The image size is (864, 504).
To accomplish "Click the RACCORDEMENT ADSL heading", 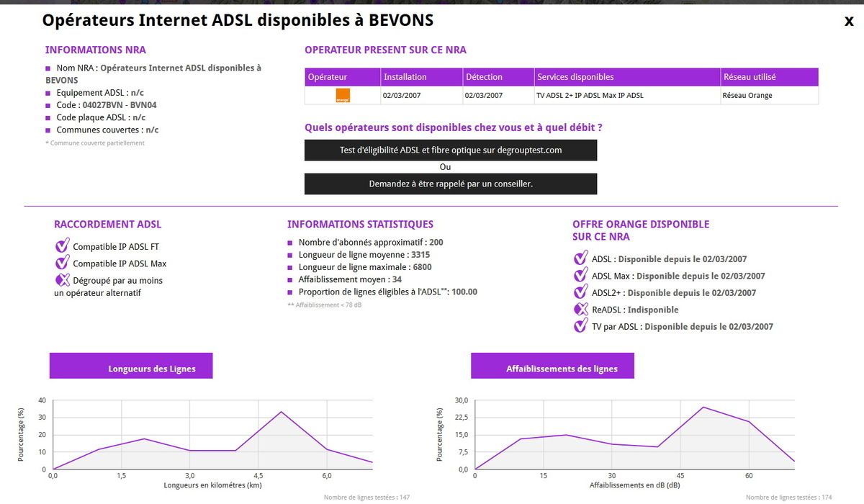I will point(108,224).
